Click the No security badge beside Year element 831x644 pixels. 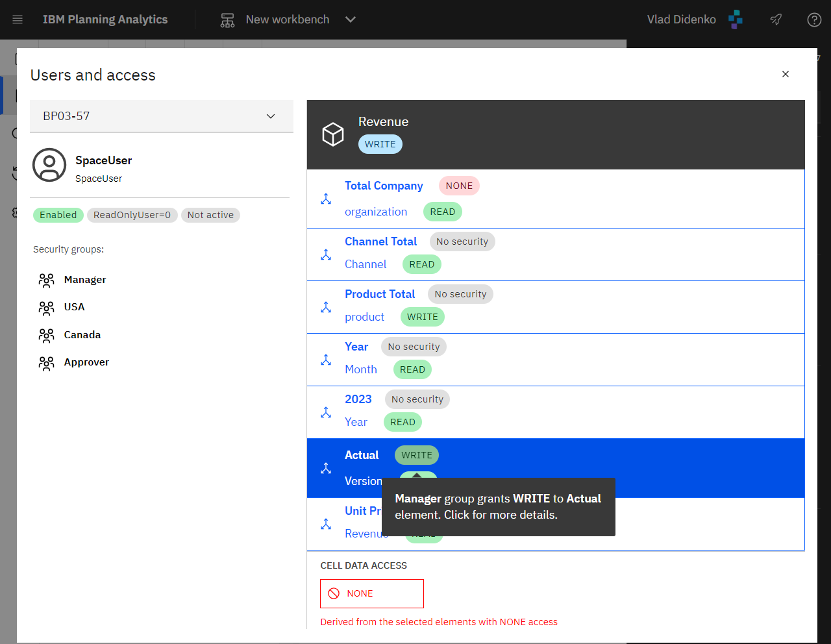pos(414,347)
